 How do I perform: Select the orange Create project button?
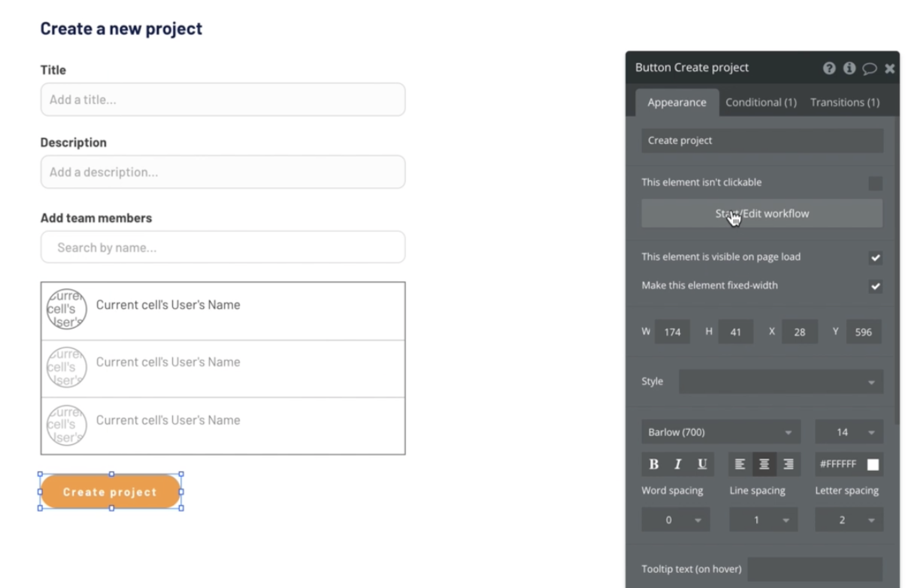tap(111, 491)
